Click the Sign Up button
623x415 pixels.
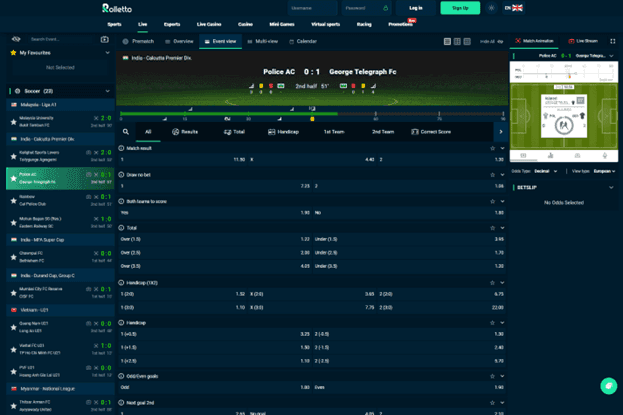coord(460,8)
